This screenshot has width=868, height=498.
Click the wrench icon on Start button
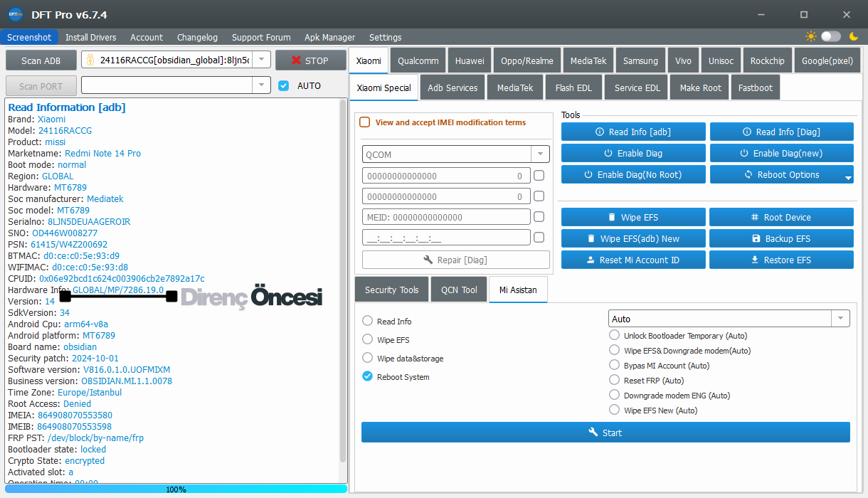[x=593, y=432]
